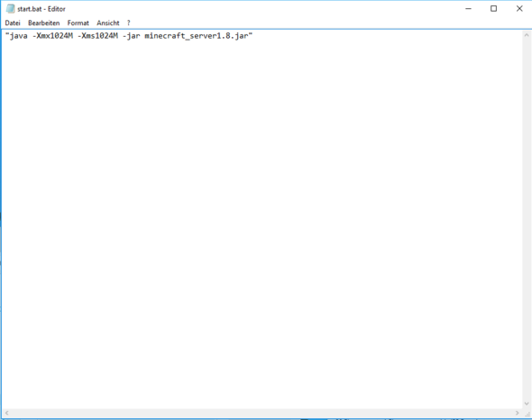Viewport: 532px width, 420px height.
Task: Place cursor in minecraft_server1.8.jar text
Action: (197, 36)
